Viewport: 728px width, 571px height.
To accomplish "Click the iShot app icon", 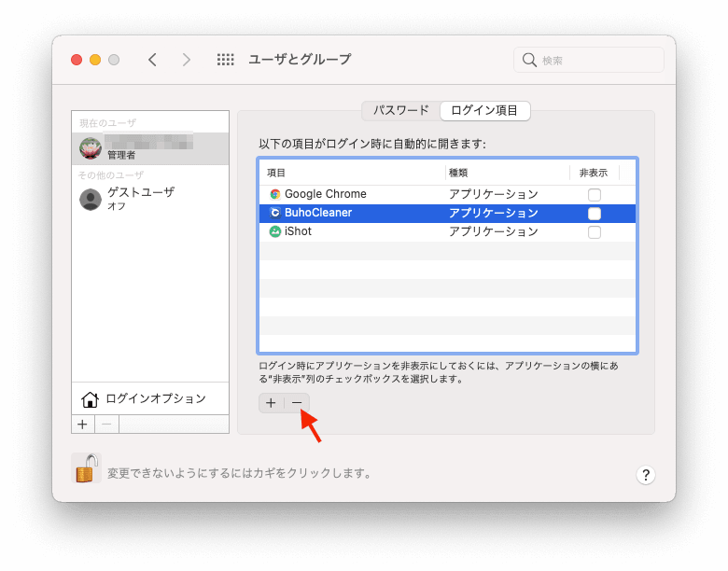I will pos(274,231).
